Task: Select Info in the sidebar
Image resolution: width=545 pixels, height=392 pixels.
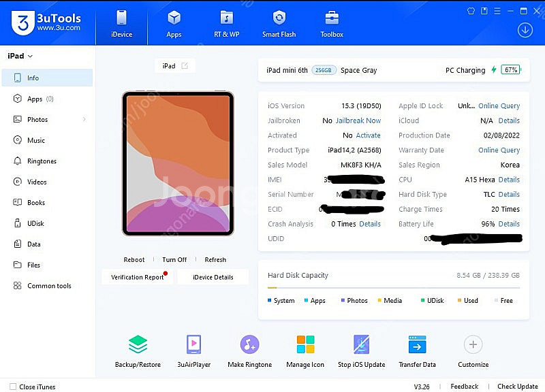Action: (x=47, y=78)
